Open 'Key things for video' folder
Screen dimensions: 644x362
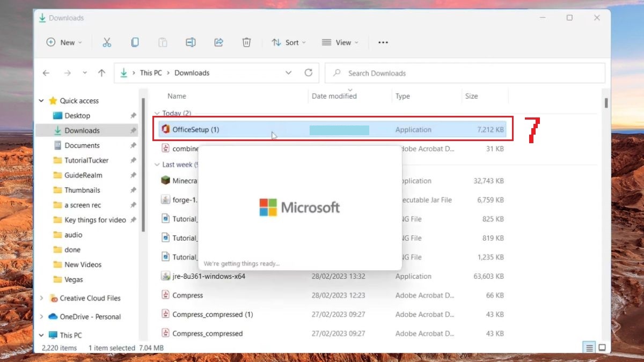(95, 220)
